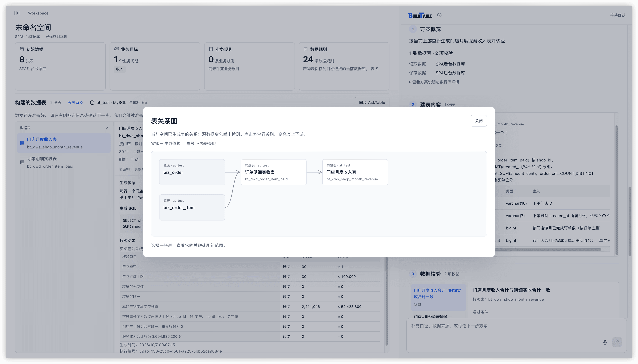Click the 等待确认 status label

pos(618,15)
